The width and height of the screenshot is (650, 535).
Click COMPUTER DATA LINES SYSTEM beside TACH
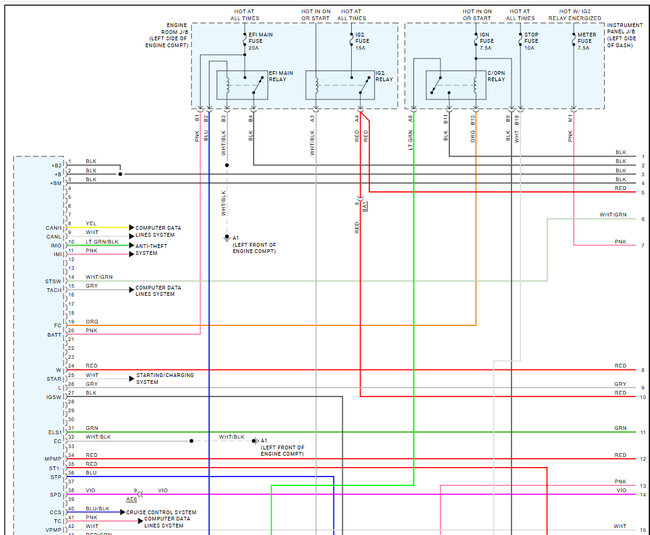click(158, 290)
